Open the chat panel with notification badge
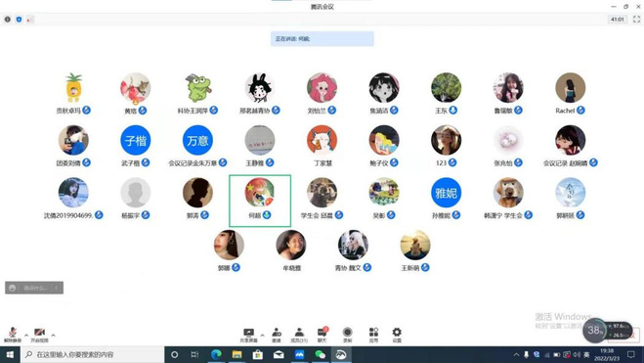 322,335
